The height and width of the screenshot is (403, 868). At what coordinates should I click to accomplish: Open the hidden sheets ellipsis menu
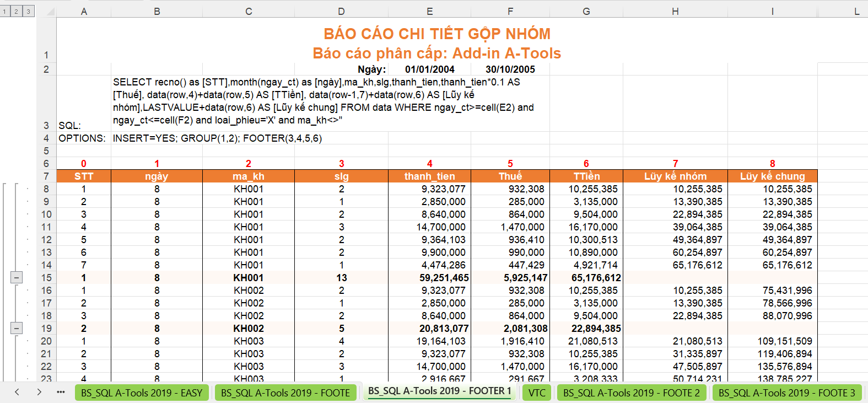61,392
